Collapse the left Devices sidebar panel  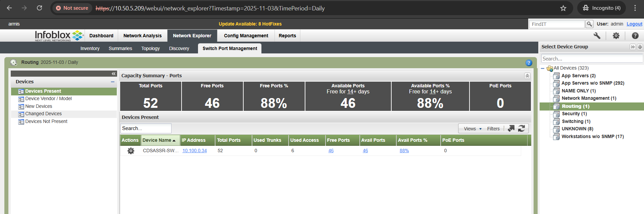click(x=114, y=74)
